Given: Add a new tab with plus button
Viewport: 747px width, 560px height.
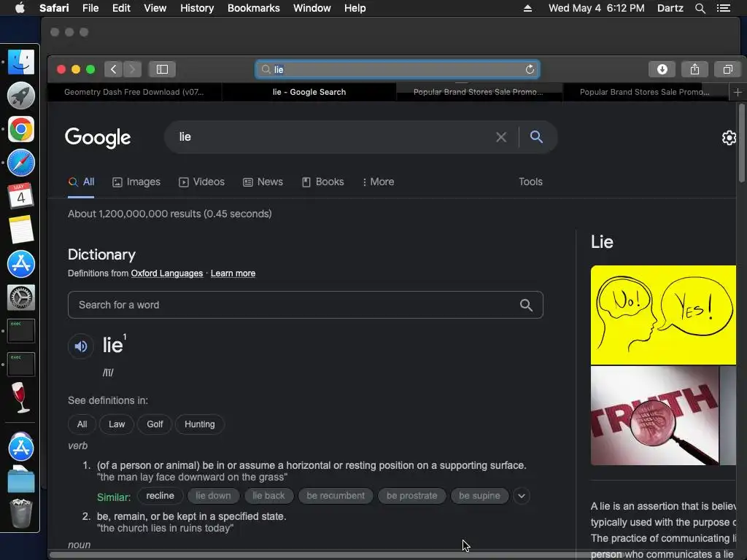Looking at the screenshot, I should [x=738, y=92].
